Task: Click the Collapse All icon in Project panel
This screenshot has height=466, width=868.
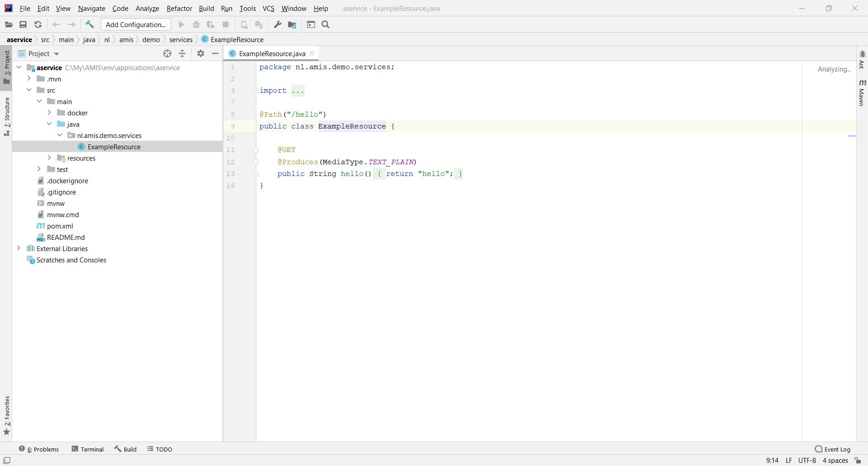Action: point(182,53)
